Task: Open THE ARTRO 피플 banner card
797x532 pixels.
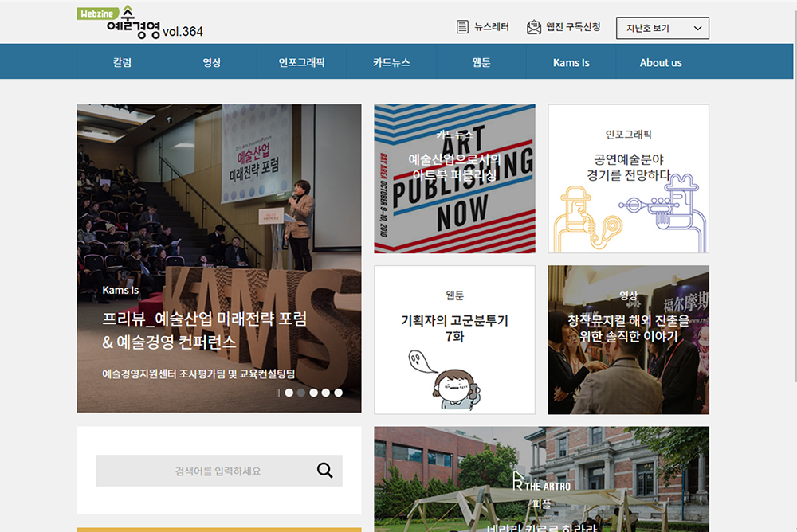Action: coord(541,479)
